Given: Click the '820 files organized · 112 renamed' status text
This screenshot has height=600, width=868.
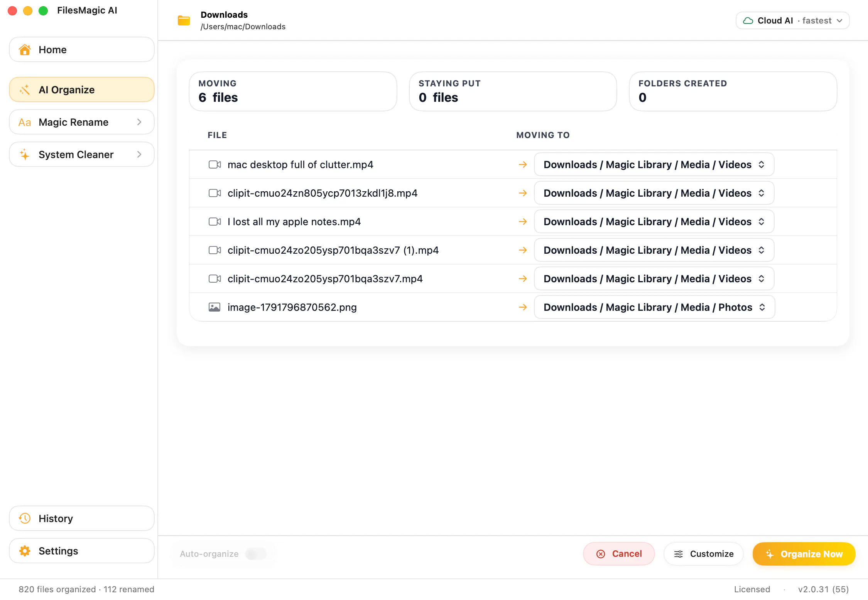Looking at the screenshot, I should [x=86, y=590].
